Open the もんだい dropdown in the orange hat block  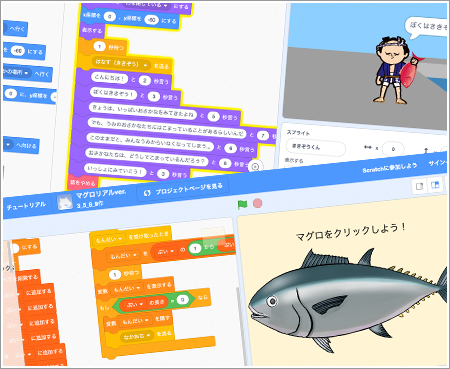point(120,238)
